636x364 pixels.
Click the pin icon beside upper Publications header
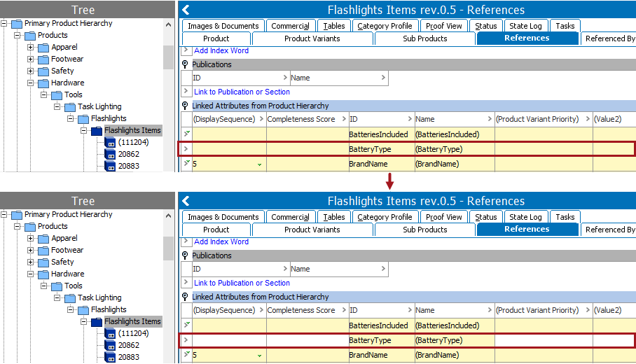tap(185, 64)
